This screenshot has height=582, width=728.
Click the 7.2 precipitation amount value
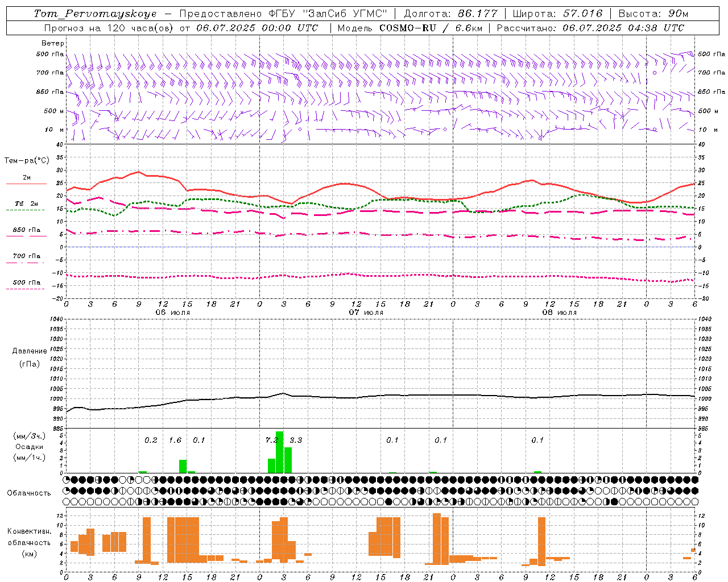point(271,440)
